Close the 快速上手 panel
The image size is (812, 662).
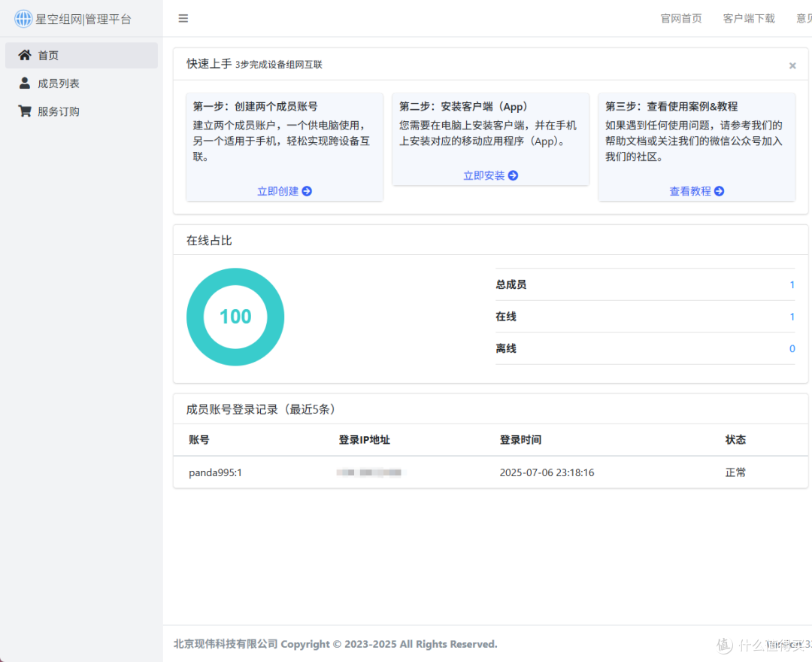tap(792, 65)
